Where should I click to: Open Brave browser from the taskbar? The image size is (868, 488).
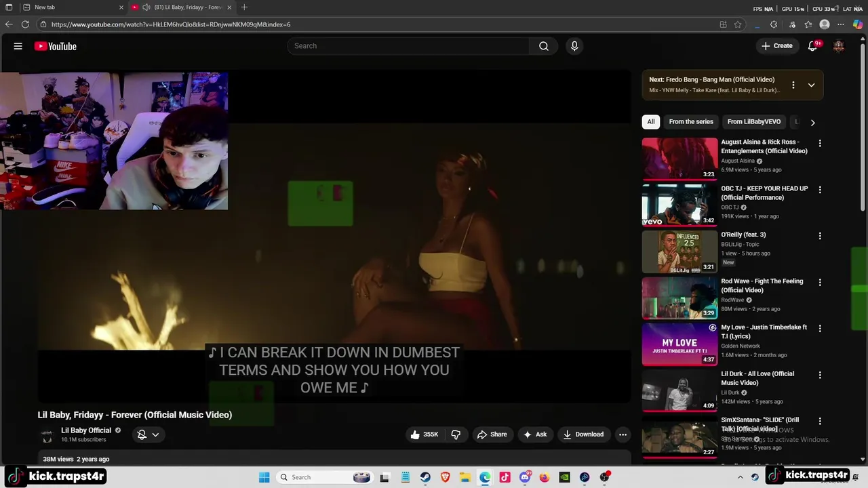click(x=446, y=477)
